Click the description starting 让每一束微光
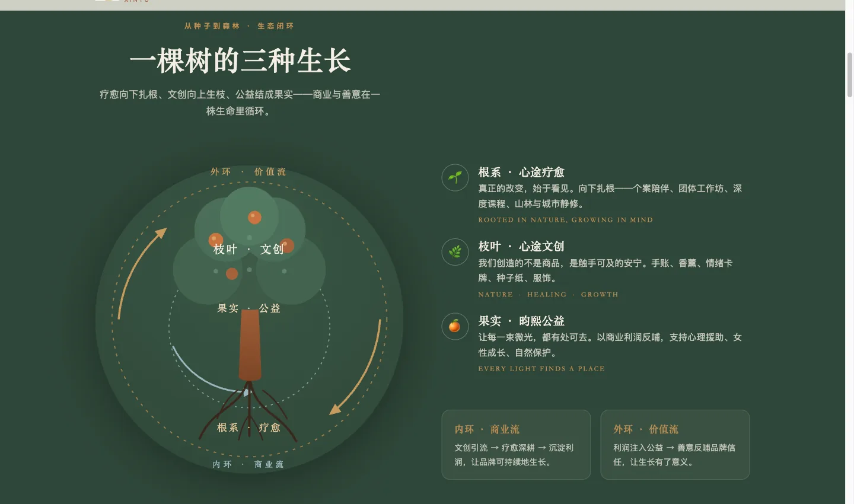 pos(610,344)
